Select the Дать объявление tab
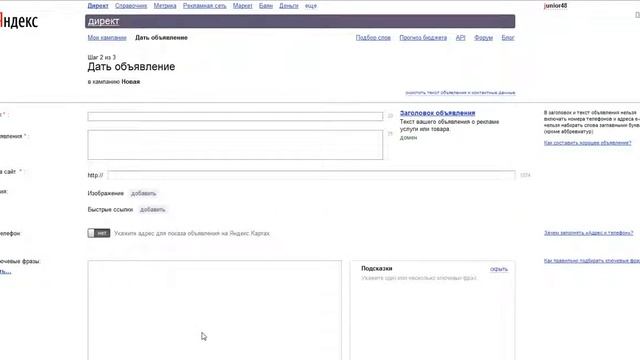Screen dimensions: 640x360 161,38
